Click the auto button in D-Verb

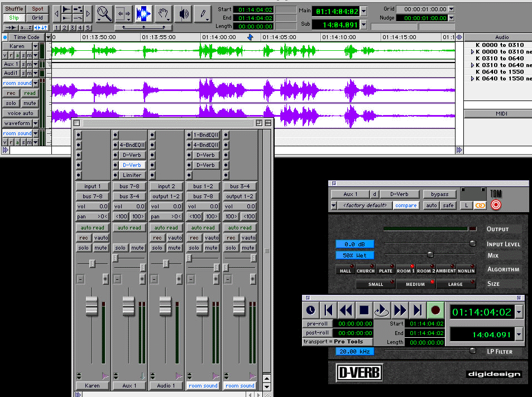[431, 205]
